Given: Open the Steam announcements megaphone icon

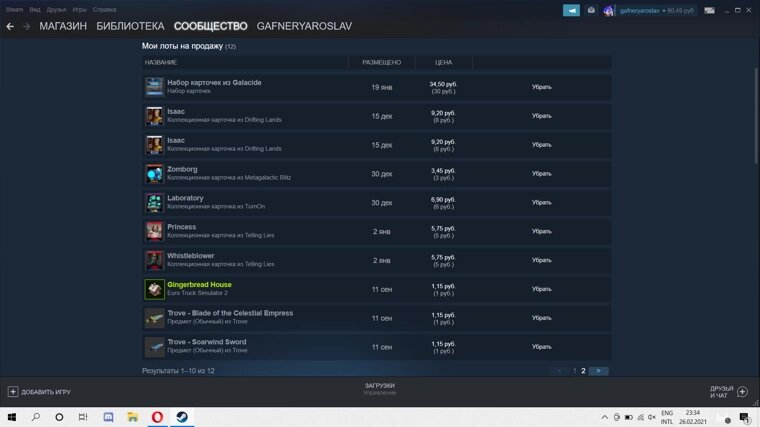Looking at the screenshot, I should [x=571, y=10].
